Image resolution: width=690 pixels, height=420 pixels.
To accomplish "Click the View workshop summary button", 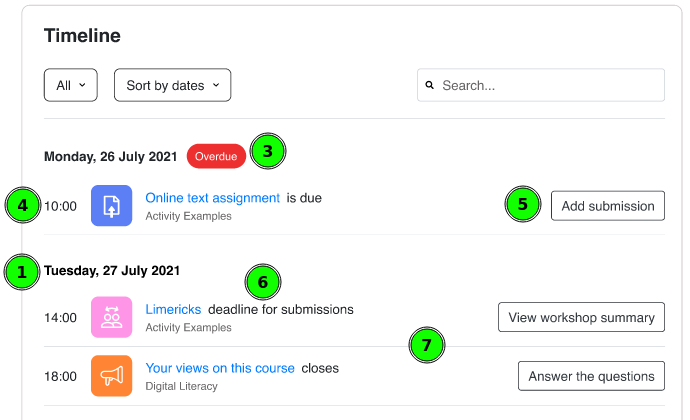I will (x=581, y=317).
